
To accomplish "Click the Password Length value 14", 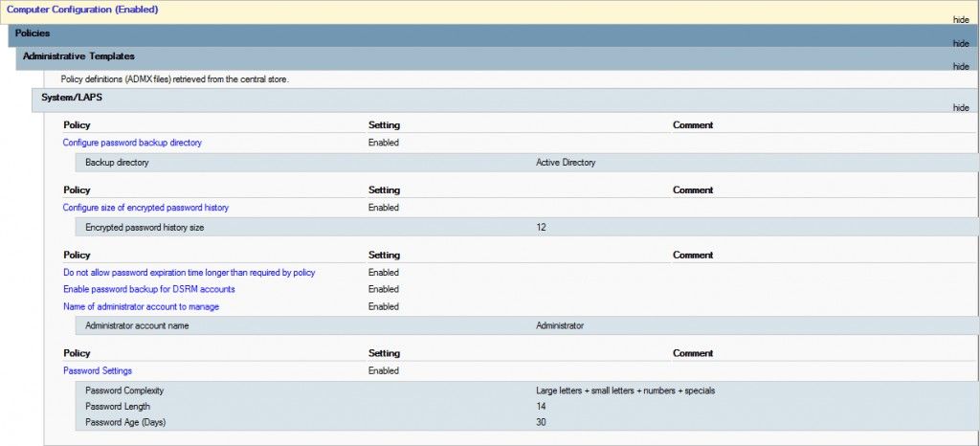I will coord(541,407).
